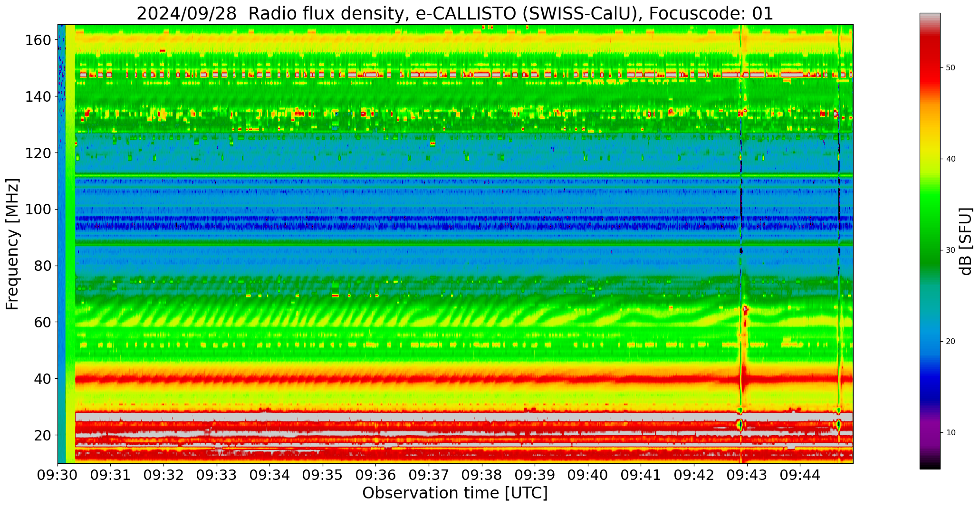Click the 09:39 time tick label
This screenshot has height=507, width=980.
tap(535, 475)
